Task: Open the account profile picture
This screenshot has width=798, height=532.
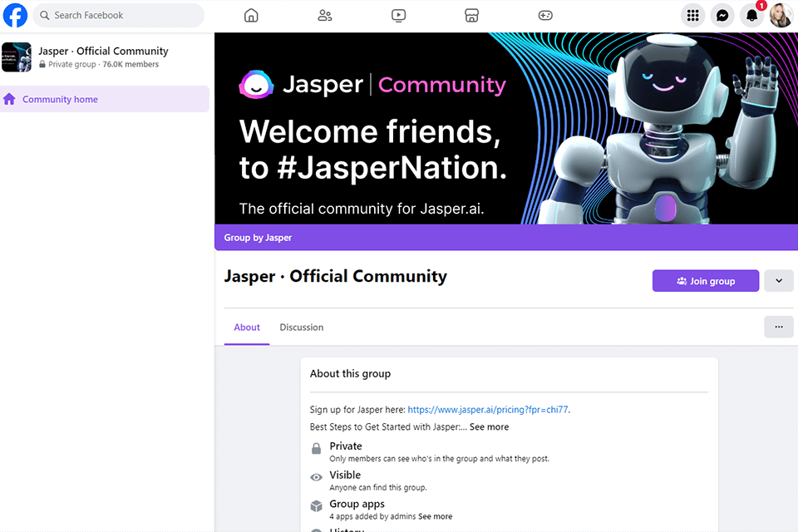Action: click(x=781, y=16)
